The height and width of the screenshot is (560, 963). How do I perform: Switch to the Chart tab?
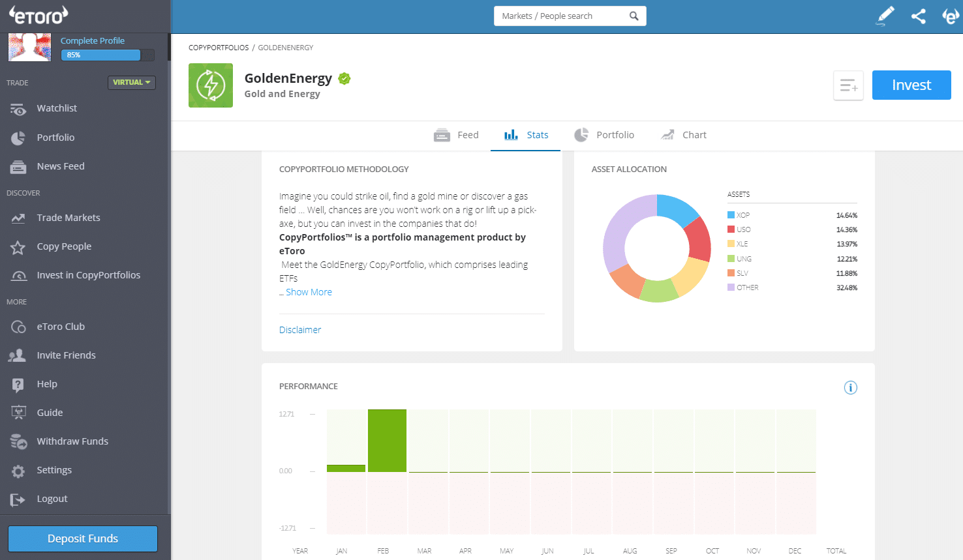684,135
